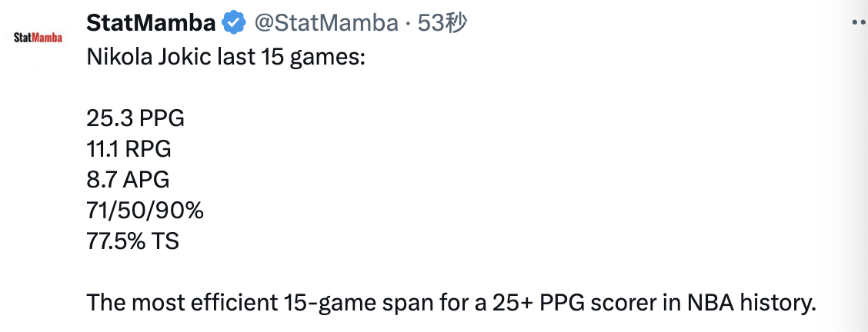This screenshot has height=332, width=868.
Task: Click the 71/50/90% shooting splits line
Action: coord(145,211)
